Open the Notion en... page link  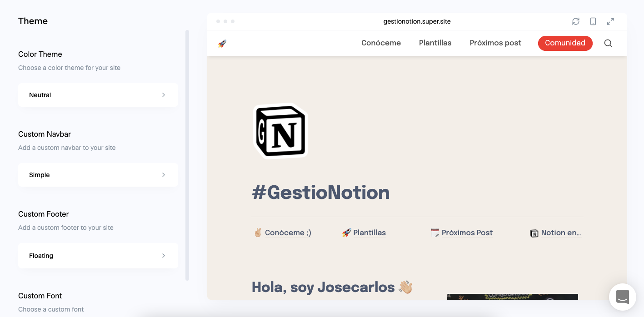[555, 233]
